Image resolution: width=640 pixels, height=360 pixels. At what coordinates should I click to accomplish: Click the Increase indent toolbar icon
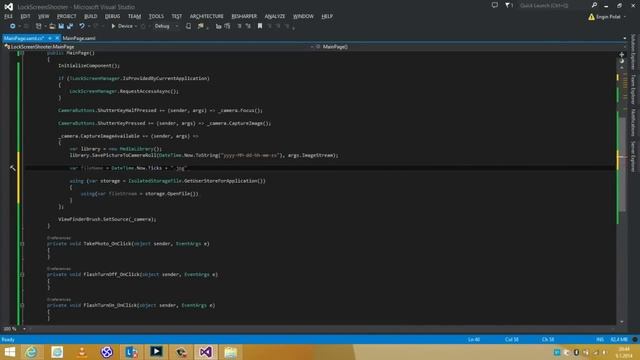click(x=248, y=26)
